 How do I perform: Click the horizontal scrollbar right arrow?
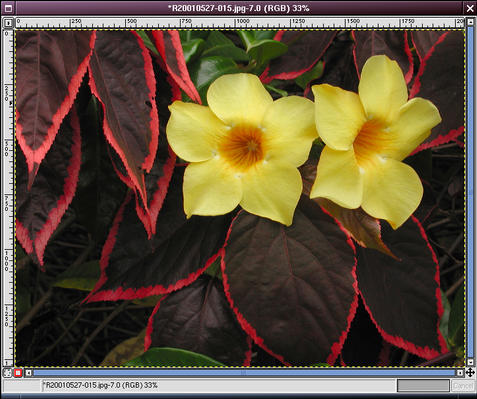point(460,373)
